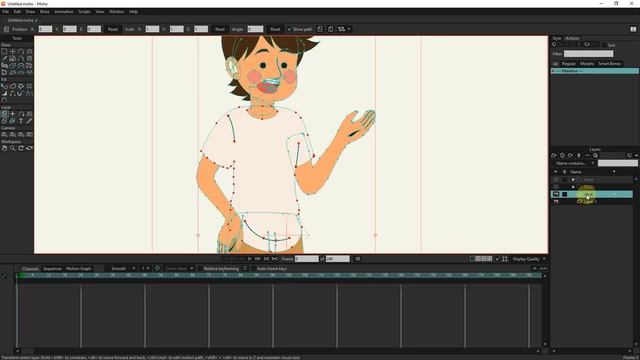Viewport: 640px width, 360px height.
Task: Click the current Frame number field
Action: (x=307, y=259)
